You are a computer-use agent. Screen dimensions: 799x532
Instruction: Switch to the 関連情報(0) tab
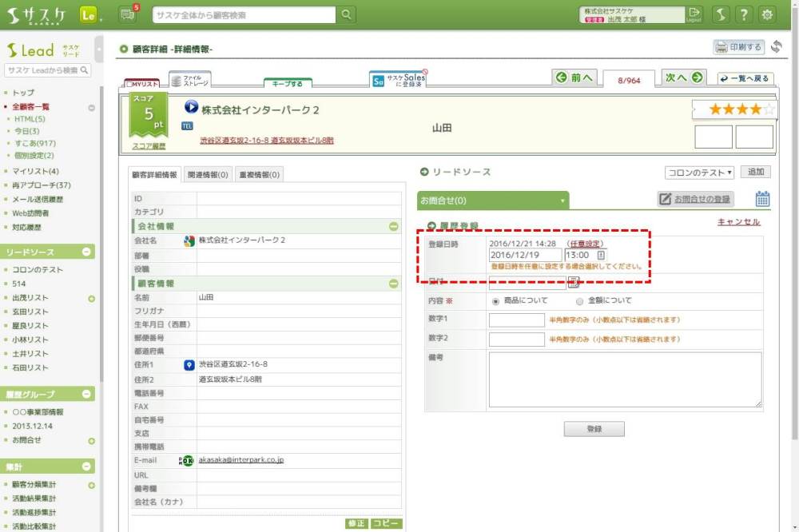coord(207,175)
